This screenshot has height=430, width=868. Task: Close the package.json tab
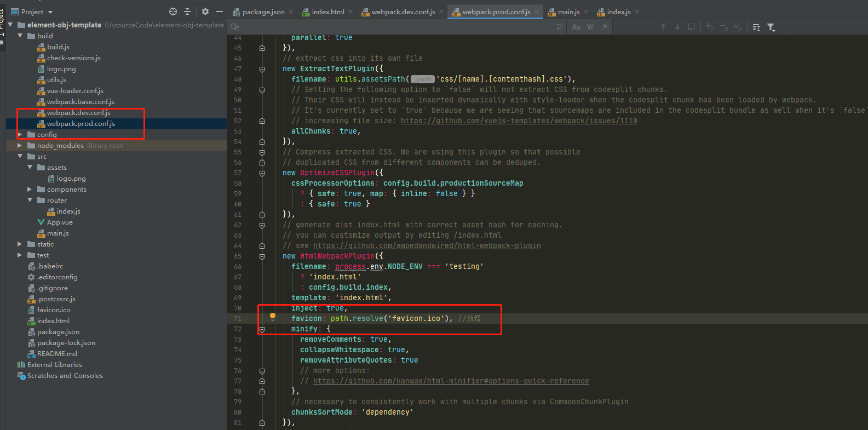click(x=291, y=12)
